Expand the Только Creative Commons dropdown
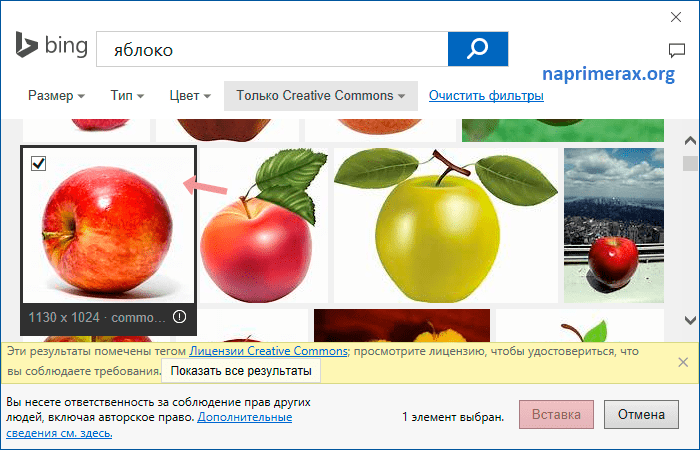 pyautogui.click(x=321, y=96)
